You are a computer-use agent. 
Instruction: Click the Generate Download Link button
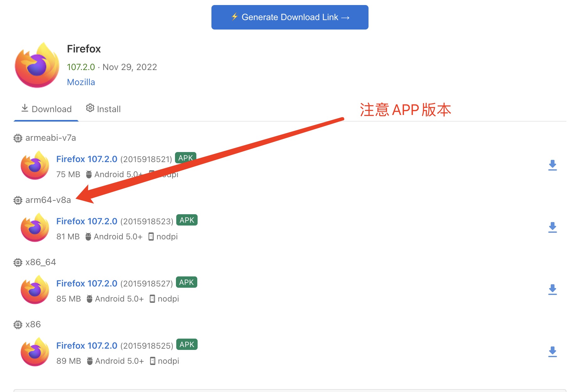290,17
